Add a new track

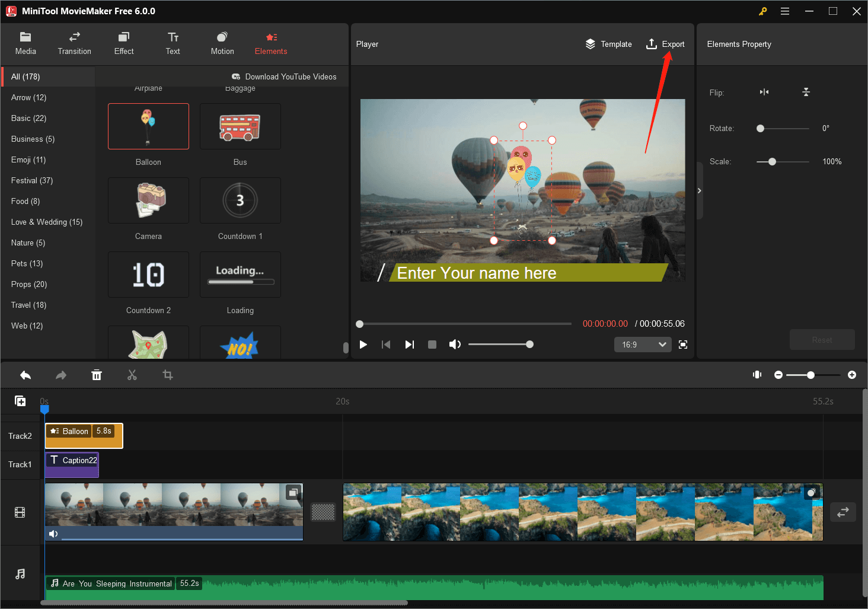20,401
